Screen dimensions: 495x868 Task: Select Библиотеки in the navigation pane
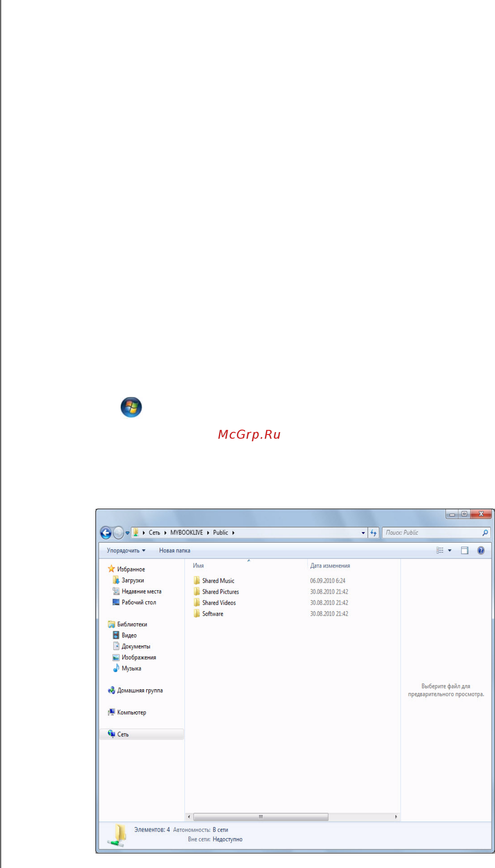pos(132,625)
